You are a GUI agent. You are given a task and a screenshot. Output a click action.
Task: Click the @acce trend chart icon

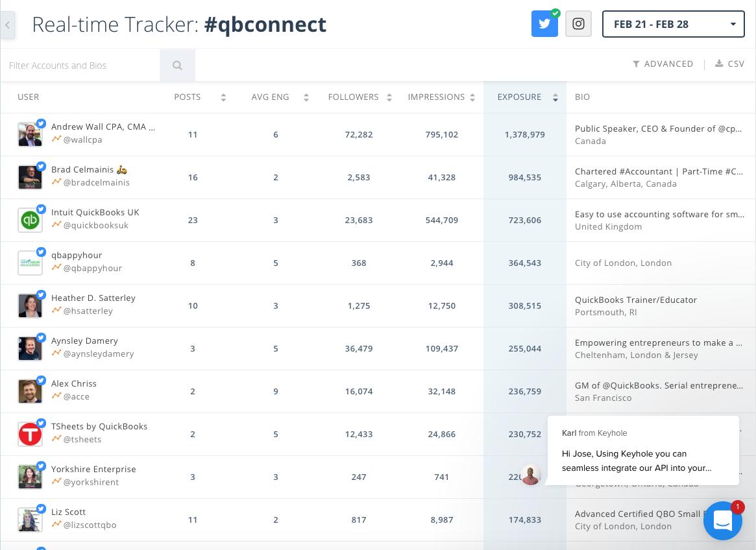56,396
